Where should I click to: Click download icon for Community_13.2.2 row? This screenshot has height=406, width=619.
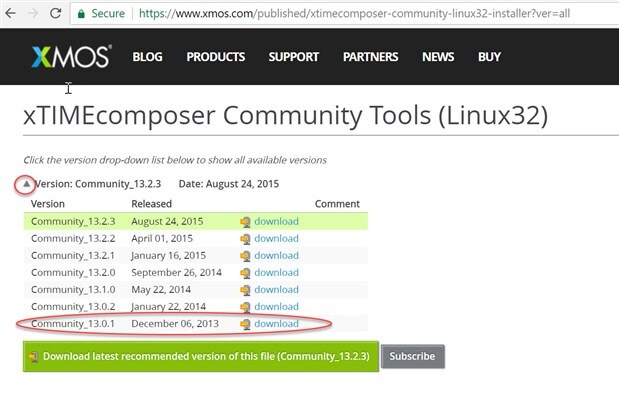click(x=245, y=239)
